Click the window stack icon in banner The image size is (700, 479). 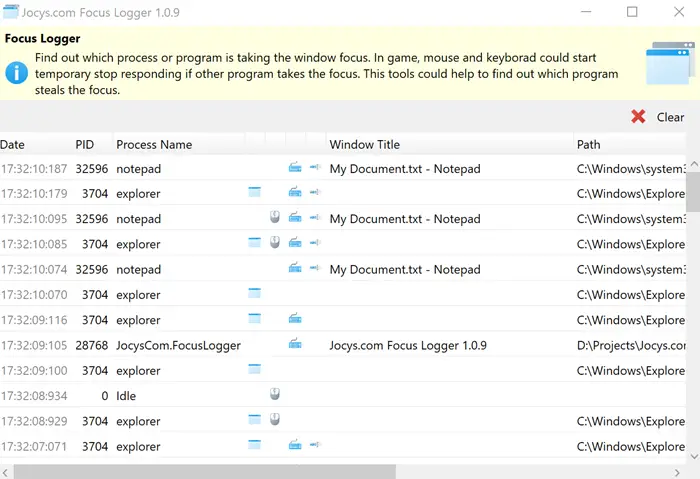click(x=670, y=63)
